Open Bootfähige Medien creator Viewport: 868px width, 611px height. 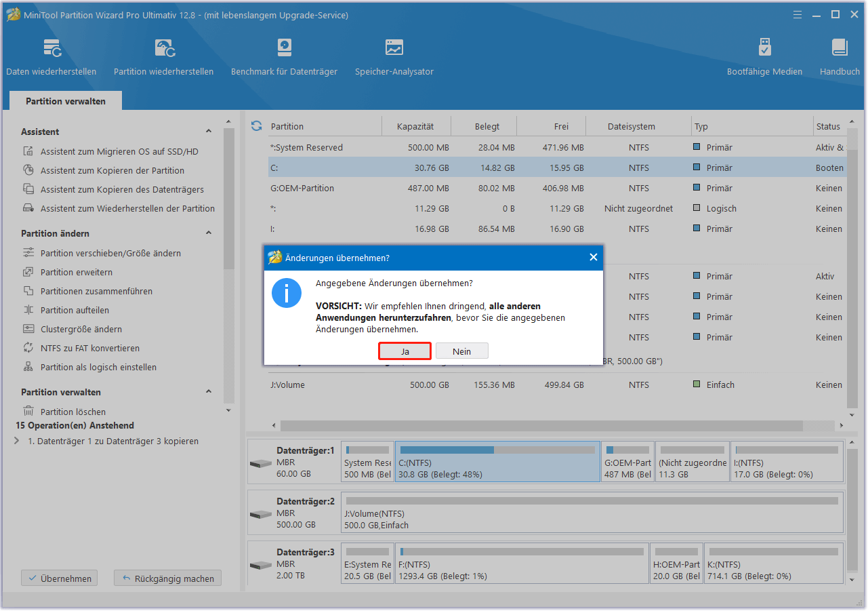[x=764, y=57]
